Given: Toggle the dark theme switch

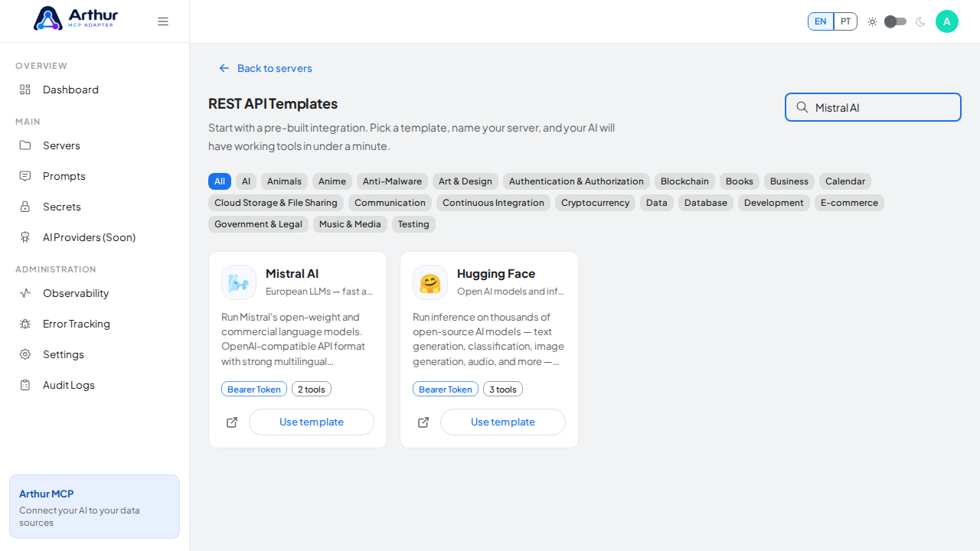Looking at the screenshot, I should tap(895, 21).
